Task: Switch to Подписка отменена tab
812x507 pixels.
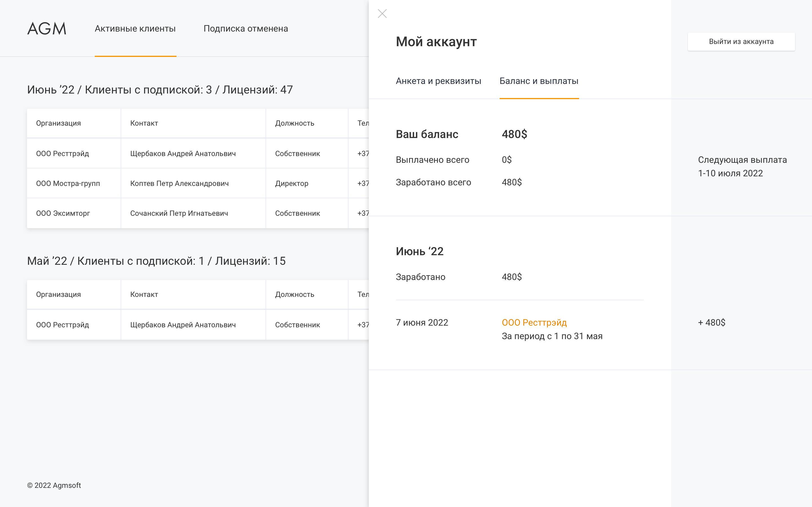Action: (x=246, y=29)
